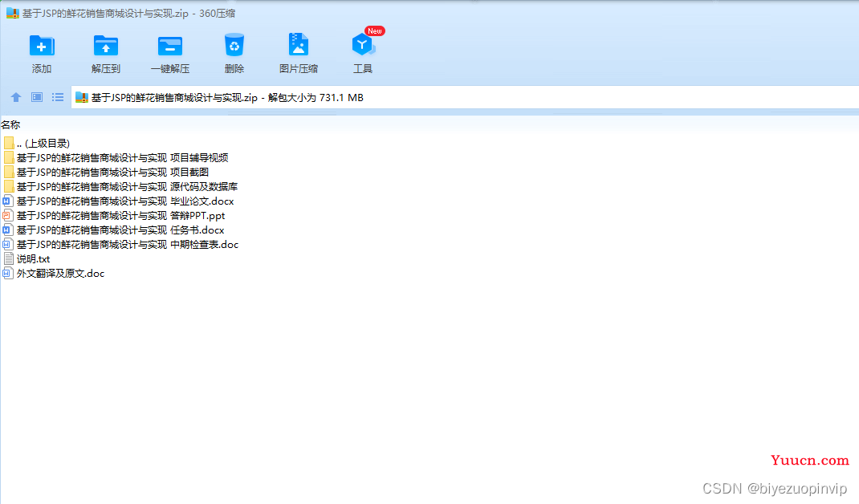Select the 项目截图 folder name
Viewport: 859px width, 504px height.
(x=112, y=172)
